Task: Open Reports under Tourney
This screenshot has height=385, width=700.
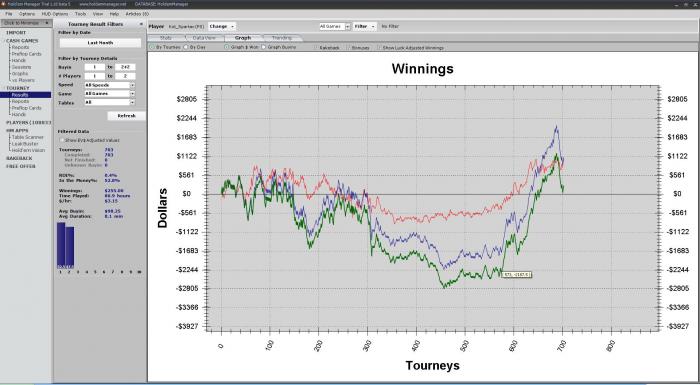Action: (20, 101)
